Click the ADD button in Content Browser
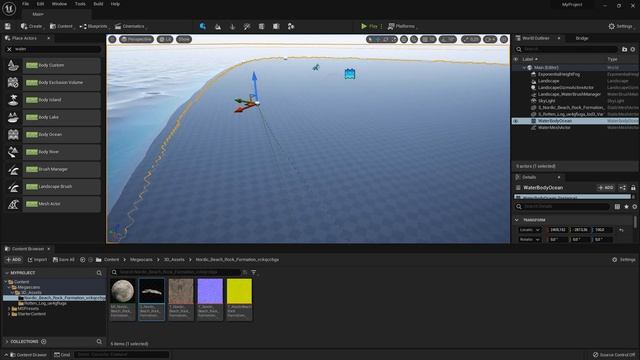The height and width of the screenshot is (360, 640). click(13, 260)
